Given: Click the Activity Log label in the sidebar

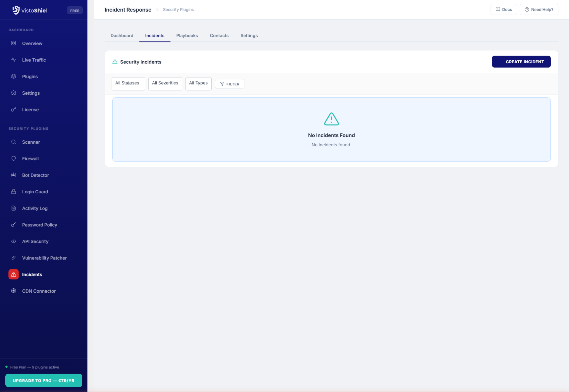Looking at the screenshot, I should click(x=35, y=208).
